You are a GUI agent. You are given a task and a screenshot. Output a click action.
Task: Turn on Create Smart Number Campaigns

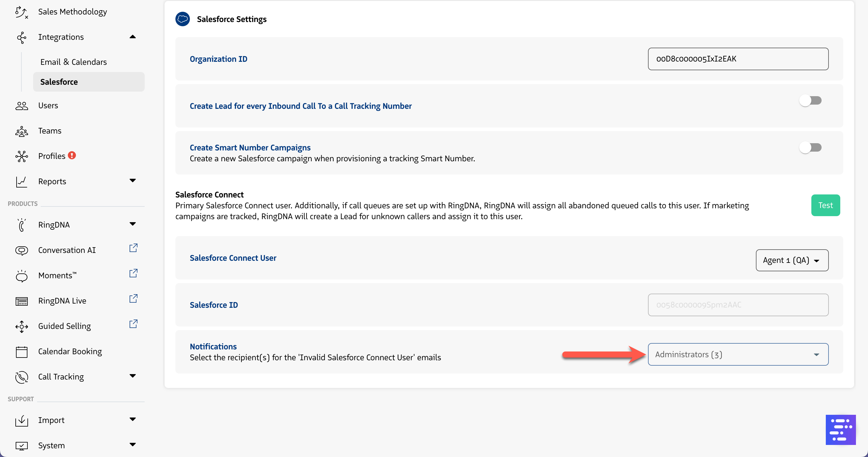coord(811,147)
